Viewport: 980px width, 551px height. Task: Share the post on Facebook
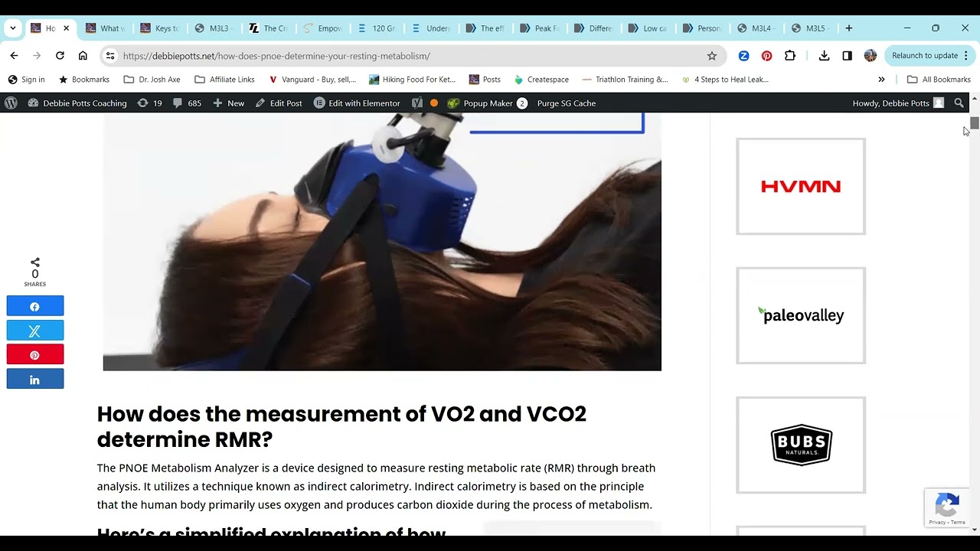click(35, 306)
